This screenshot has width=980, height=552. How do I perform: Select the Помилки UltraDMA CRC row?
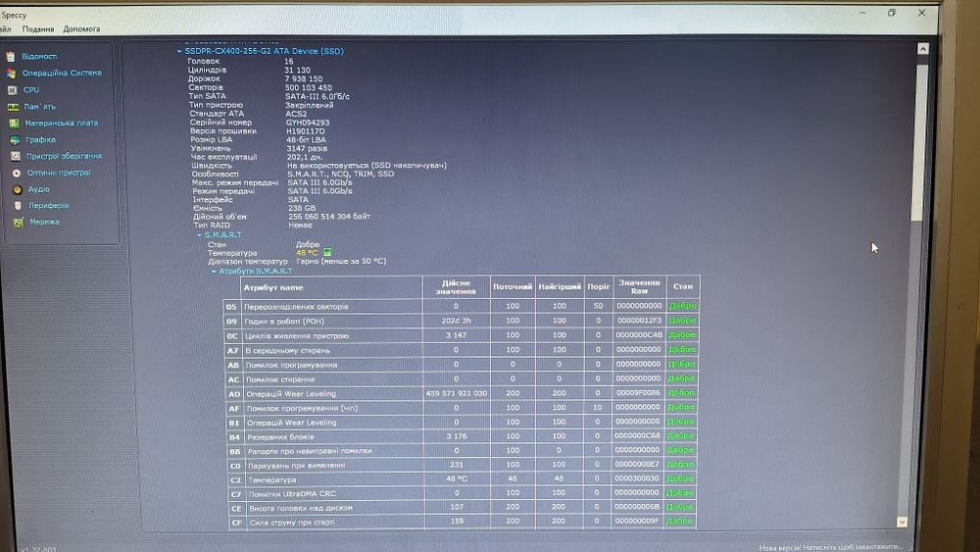click(462, 493)
